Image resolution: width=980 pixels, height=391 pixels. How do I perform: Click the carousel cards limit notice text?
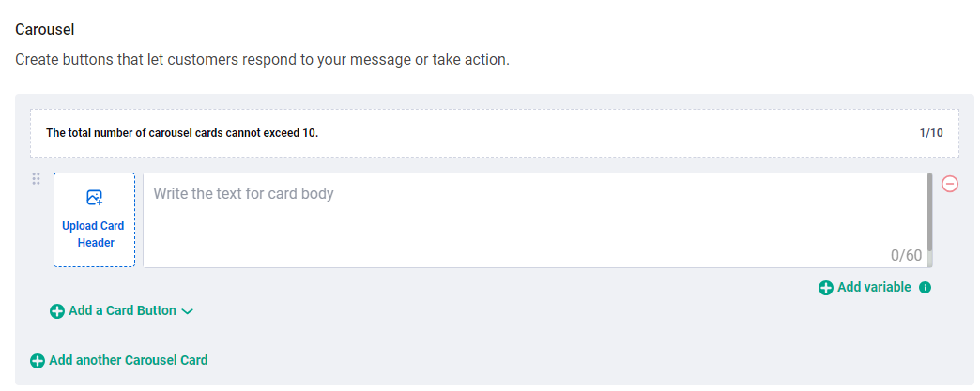click(182, 133)
